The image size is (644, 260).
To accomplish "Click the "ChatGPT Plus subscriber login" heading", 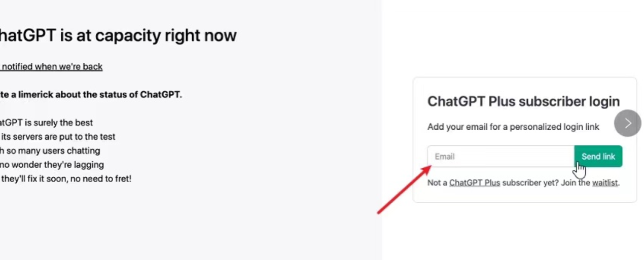I will pos(523,101).
